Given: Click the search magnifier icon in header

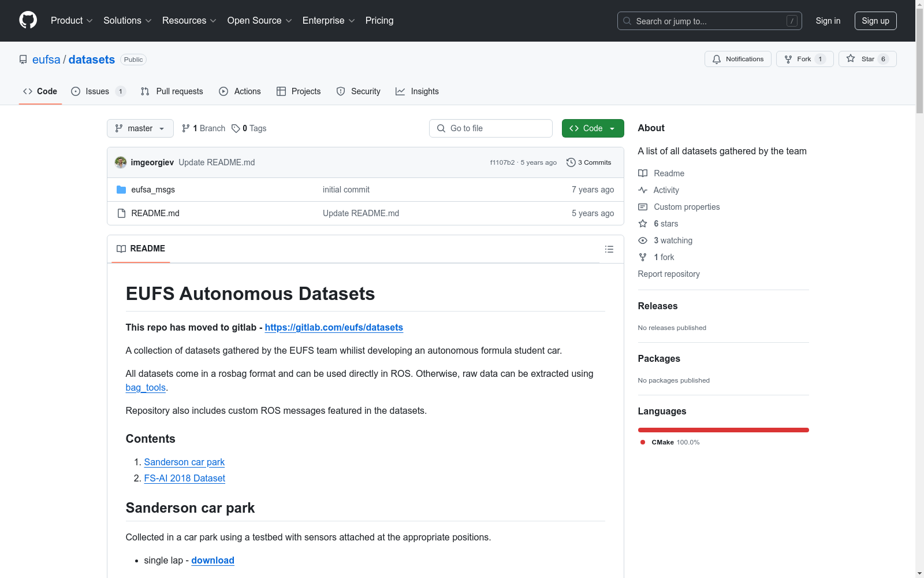Looking at the screenshot, I should (627, 21).
